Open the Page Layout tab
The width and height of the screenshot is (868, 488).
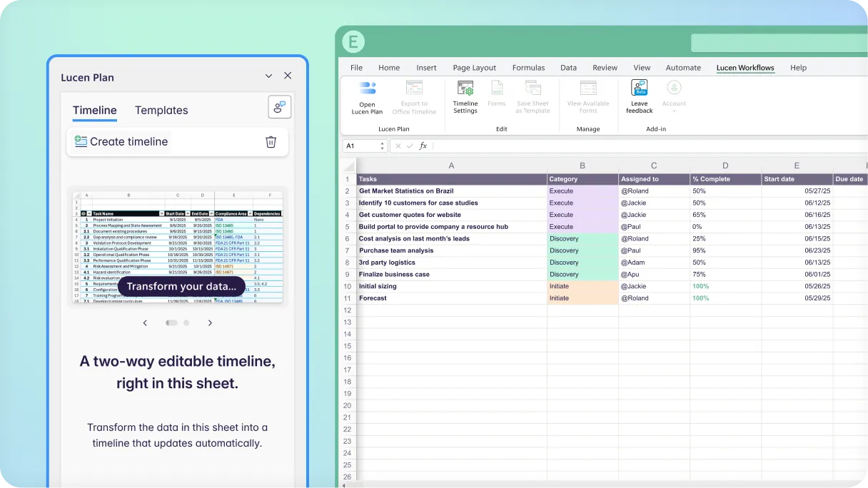[x=474, y=68]
